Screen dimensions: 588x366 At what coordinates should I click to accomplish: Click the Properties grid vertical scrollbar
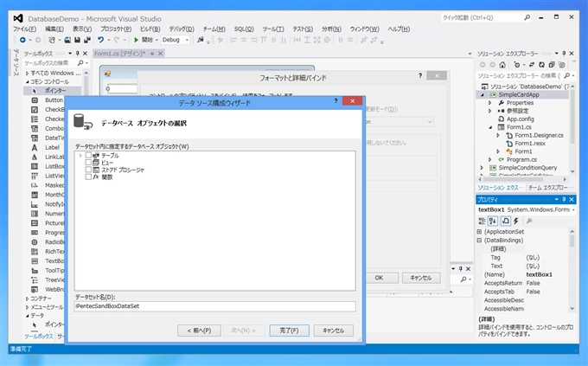(x=572, y=270)
